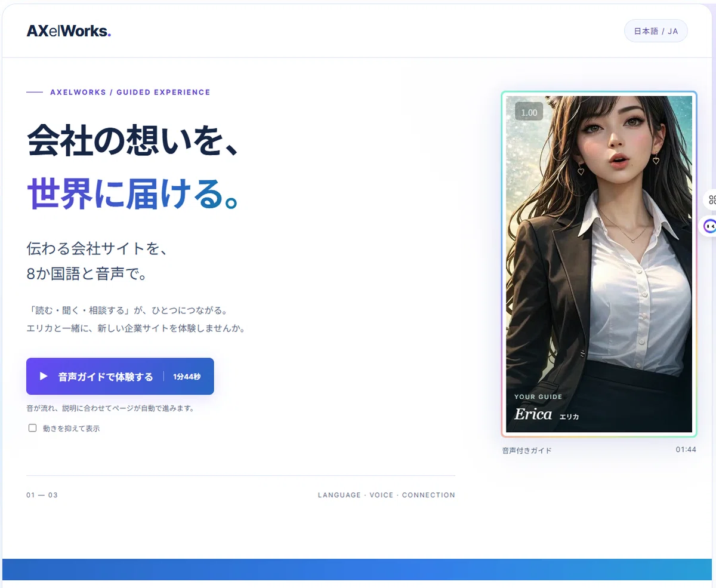This screenshot has width=716, height=588.
Task: Open the 日本語 / JA language selector
Action: pos(656,31)
